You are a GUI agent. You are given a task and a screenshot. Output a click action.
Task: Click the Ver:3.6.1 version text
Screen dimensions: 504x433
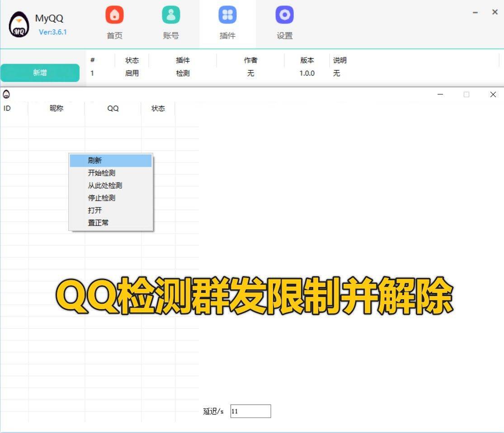53,32
